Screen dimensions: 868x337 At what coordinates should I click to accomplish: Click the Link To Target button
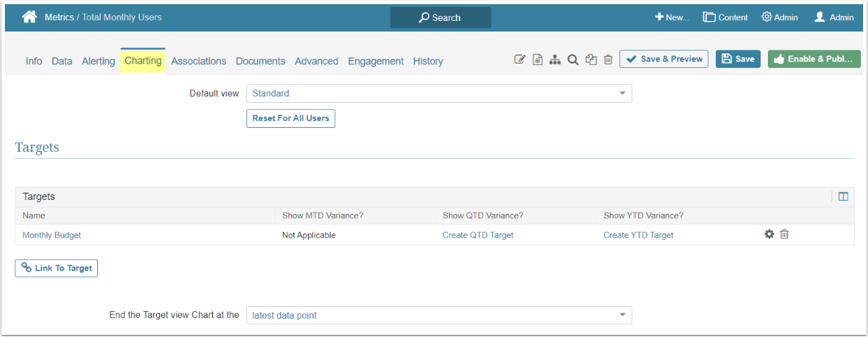coord(57,268)
